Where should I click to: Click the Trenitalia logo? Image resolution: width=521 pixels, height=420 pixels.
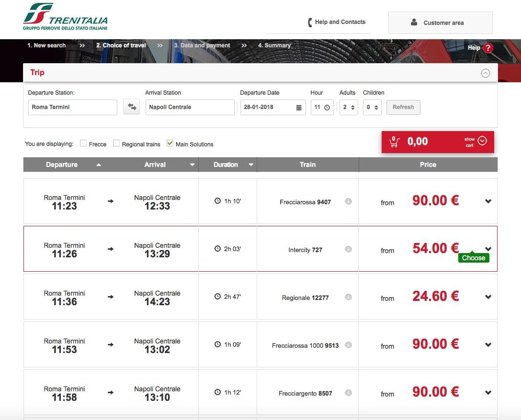point(66,17)
